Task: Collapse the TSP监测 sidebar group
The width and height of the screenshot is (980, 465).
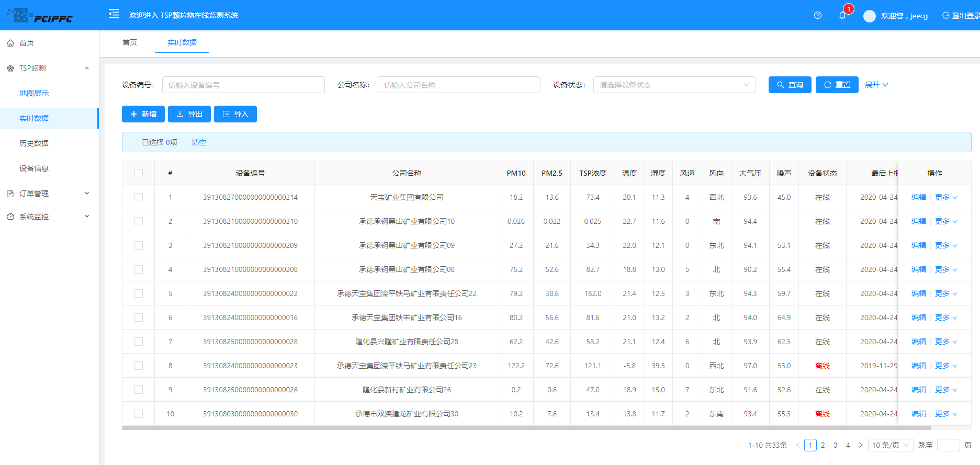Action: click(x=49, y=68)
